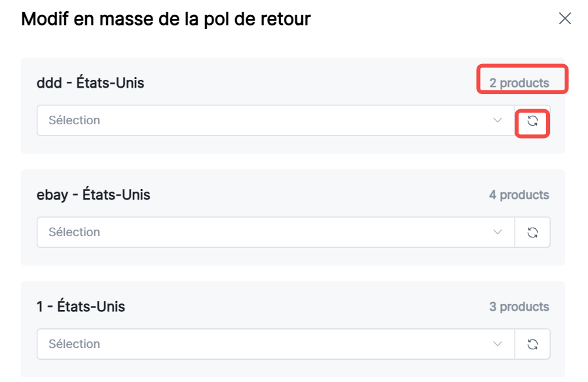Open the 1 - États-Unis Sélection dropdown

tap(275, 344)
